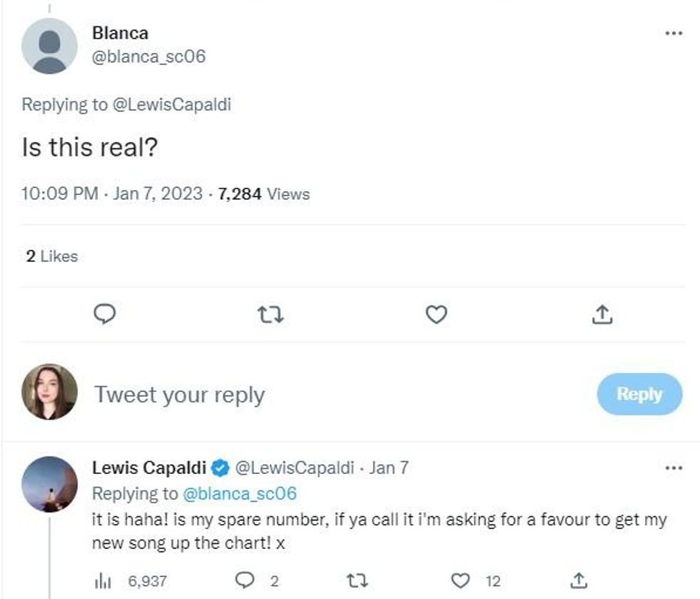The height and width of the screenshot is (599, 700).
Task: Click the 10:09 PM Jan 7, 2023 timestamp
Action: 112,193
